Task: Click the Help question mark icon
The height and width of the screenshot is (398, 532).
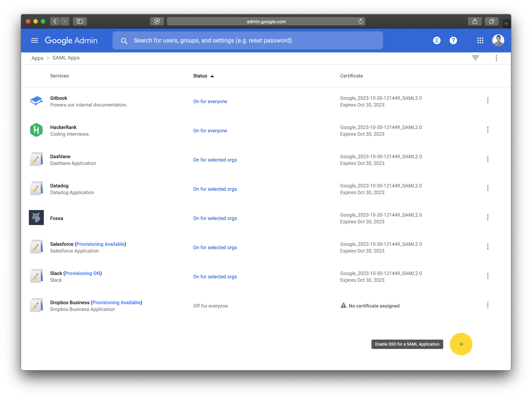Action: [453, 40]
